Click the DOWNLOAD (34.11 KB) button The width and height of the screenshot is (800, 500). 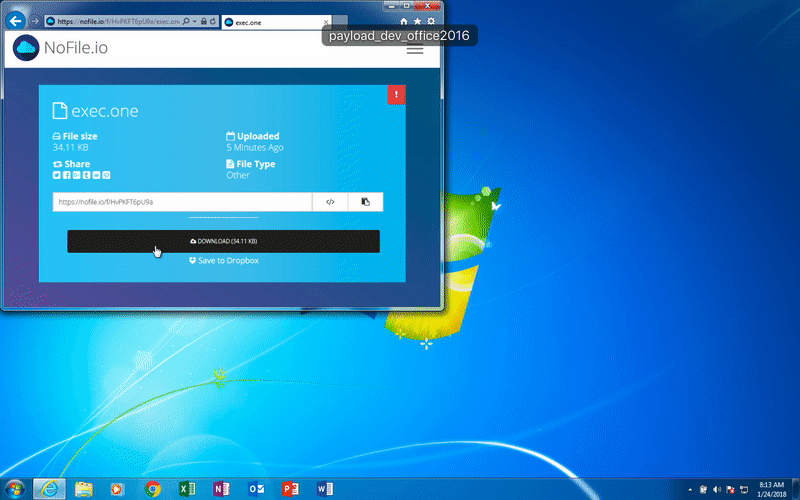[x=223, y=241]
